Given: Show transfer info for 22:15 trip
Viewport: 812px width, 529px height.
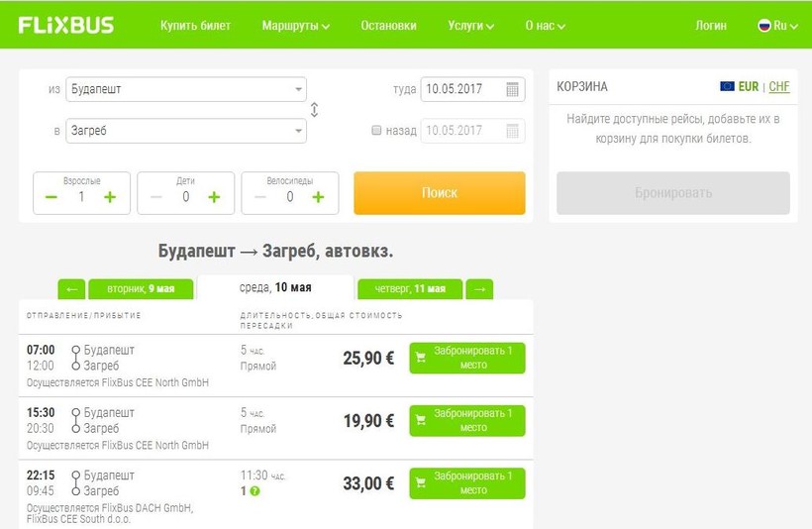Looking at the screenshot, I should [x=254, y=491].
